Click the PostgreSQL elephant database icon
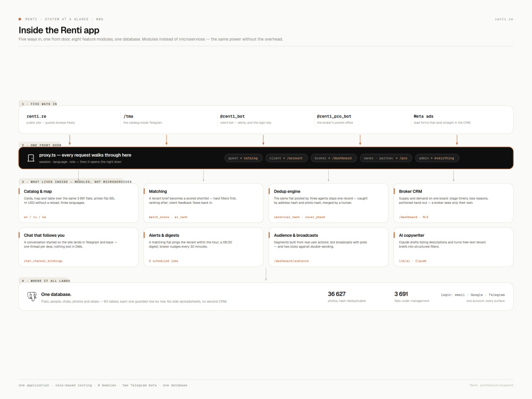The image size is (532, 399). [32, 296]
